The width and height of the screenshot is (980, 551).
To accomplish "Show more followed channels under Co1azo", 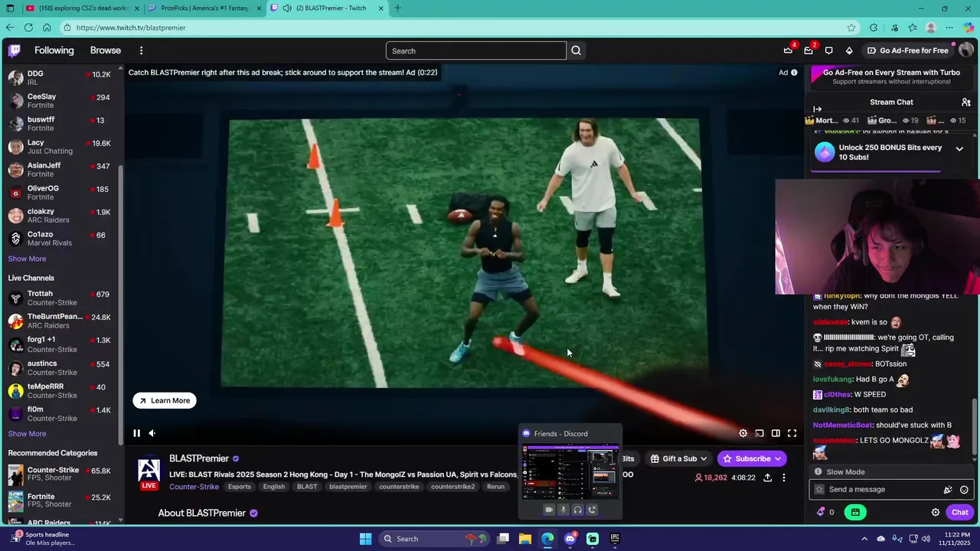I will [27, 259].
